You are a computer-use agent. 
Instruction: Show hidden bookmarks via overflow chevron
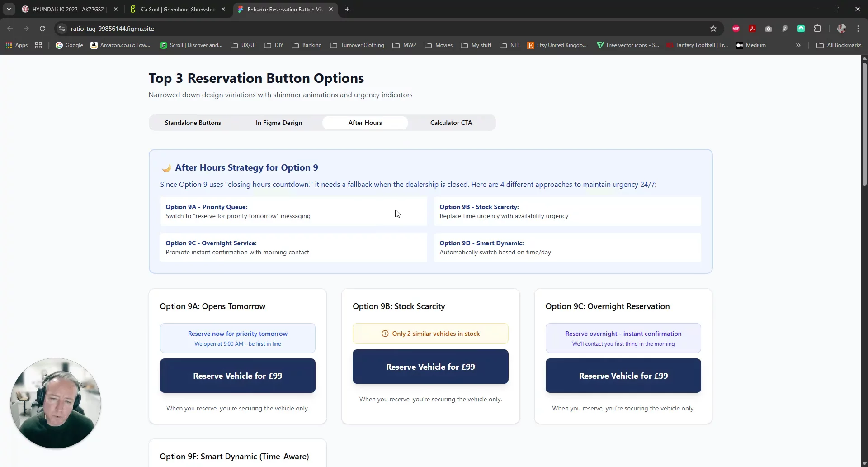click(798, 45)
